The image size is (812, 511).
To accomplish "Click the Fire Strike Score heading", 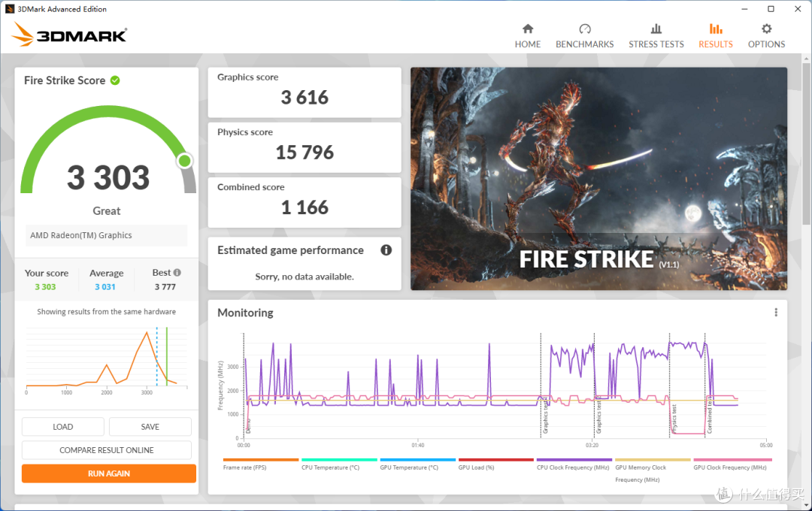I will click(x=65, y=80).
